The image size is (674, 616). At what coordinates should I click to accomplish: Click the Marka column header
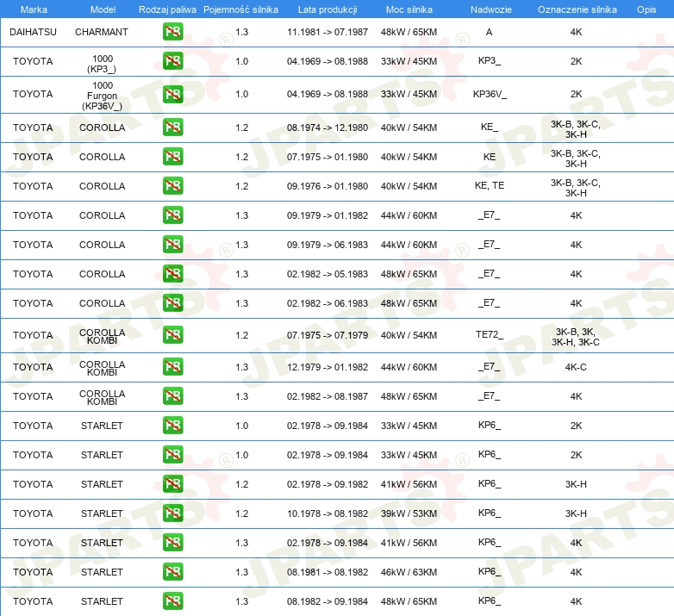(33, 9)
